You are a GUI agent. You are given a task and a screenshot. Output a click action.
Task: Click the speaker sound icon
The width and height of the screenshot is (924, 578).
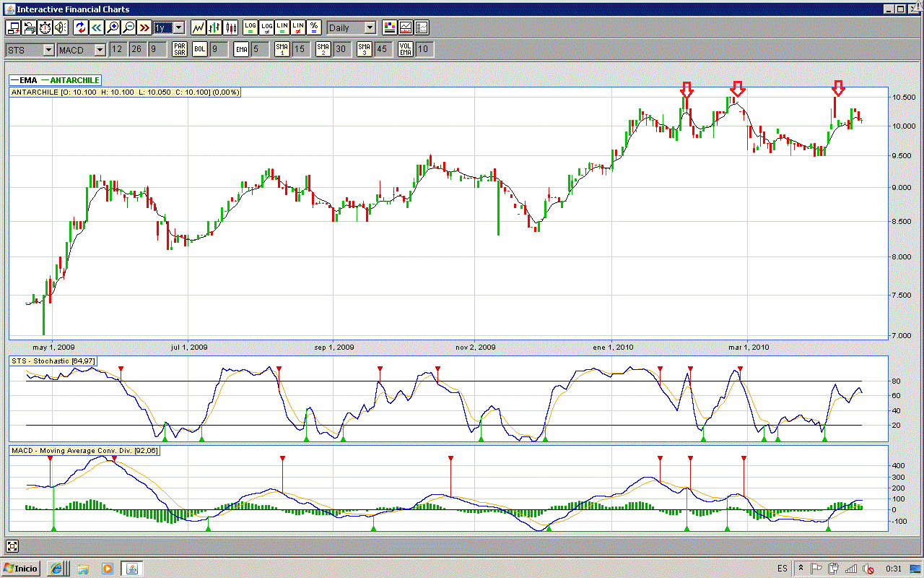(x=61, y=27)
